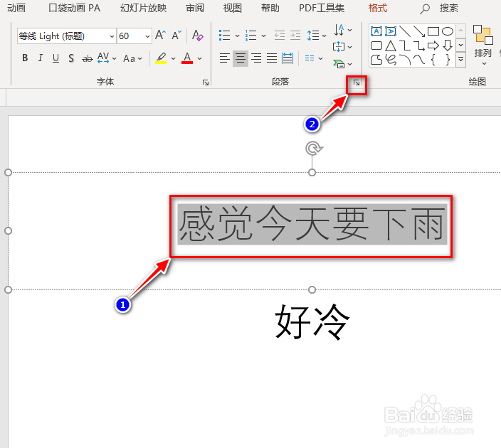Clear all formatting
Image resolution: width=501 pixels, height=448 pixels.
(197, 35)
